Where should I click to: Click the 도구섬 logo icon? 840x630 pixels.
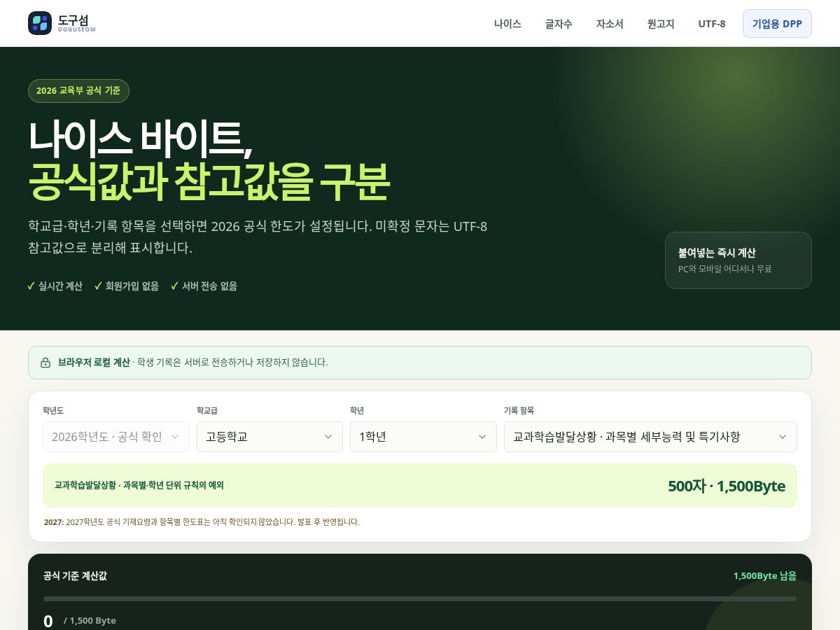pyautogui.click(x=40, y=23)
